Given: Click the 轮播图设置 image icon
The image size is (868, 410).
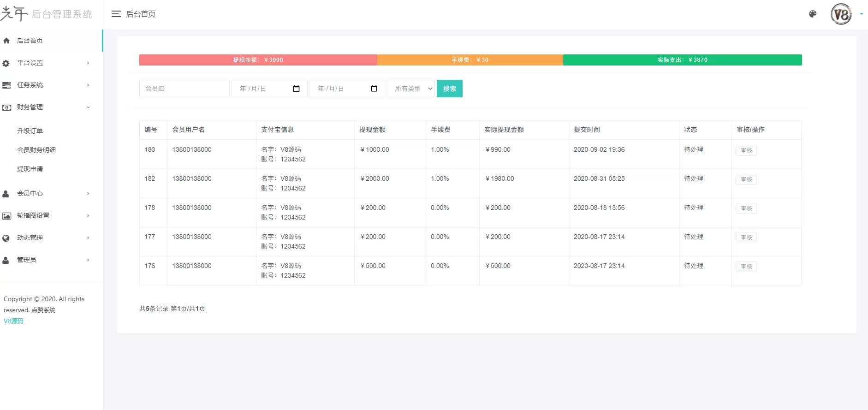Looking at the screenshot, I should (6, 216).
